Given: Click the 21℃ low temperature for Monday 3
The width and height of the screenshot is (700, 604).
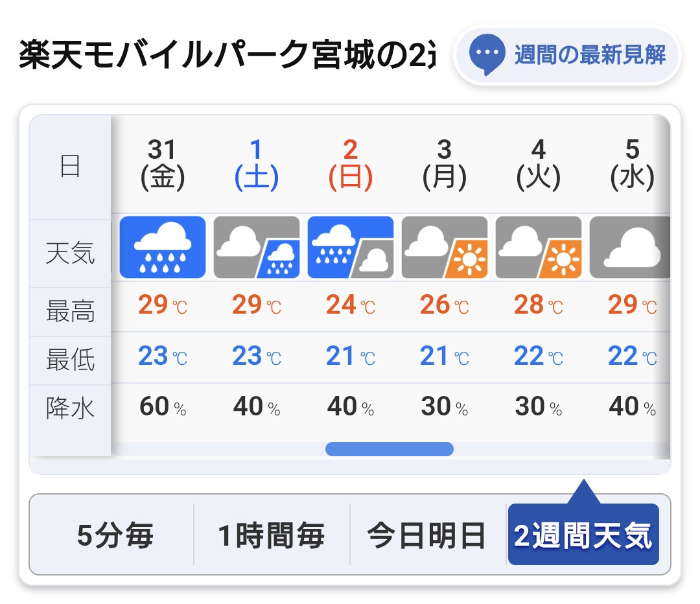Looking at the screenshot, I should [x=445, y=356].
